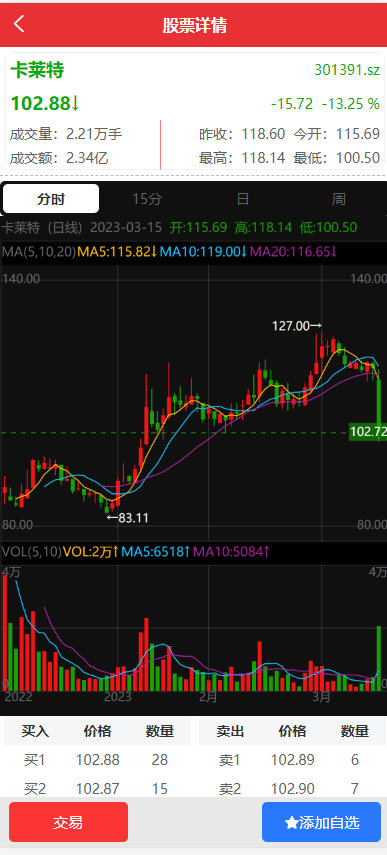Click the percentage change -13.25 %

click(350, 104)
